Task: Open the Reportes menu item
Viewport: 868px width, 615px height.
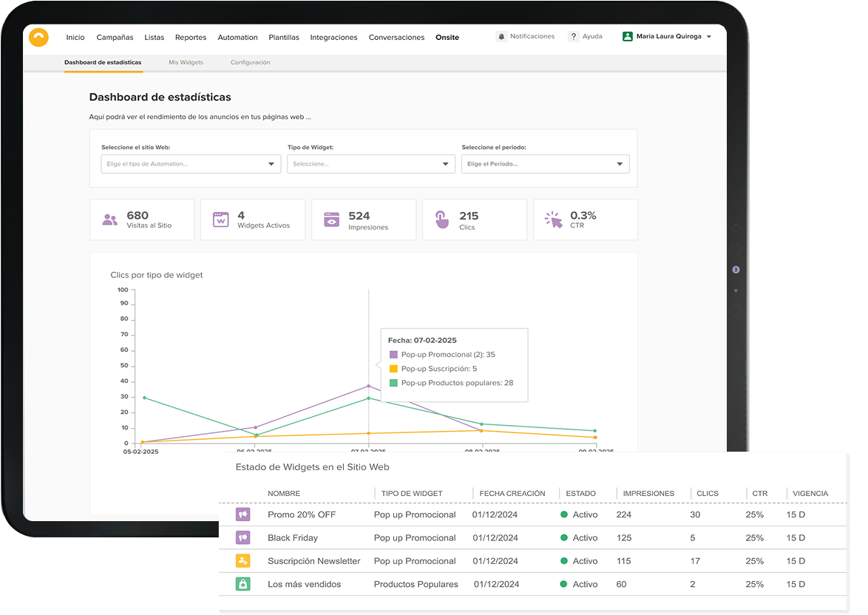Action: tap(191, 37)
